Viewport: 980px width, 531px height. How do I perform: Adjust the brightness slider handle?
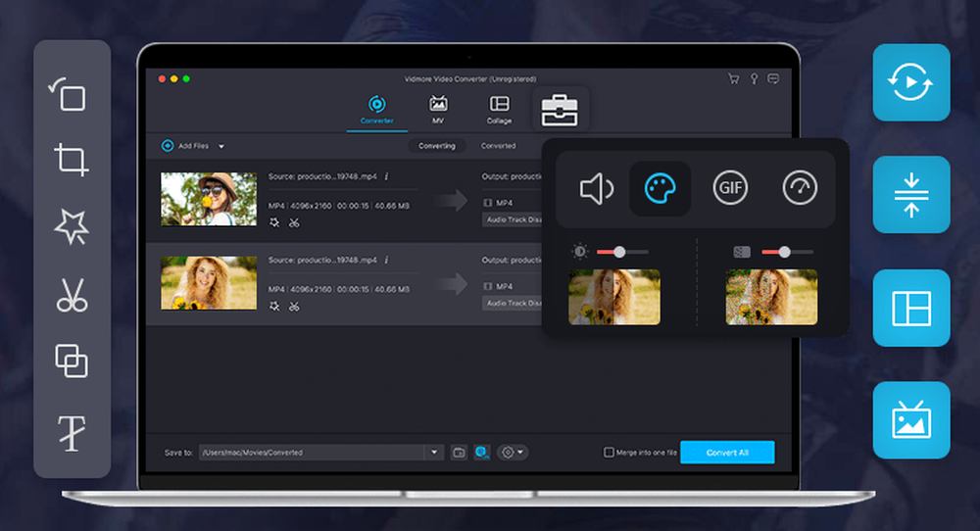pyautogui.click(x=619, y=252)
